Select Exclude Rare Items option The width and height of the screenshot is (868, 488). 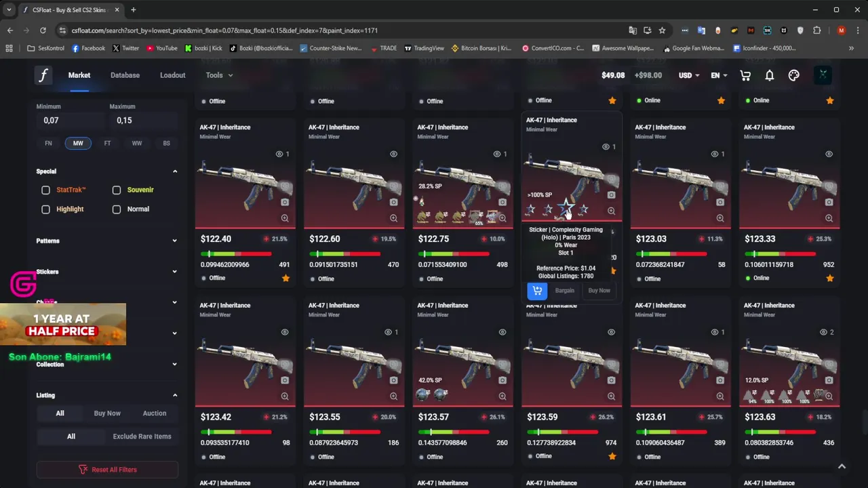click(x=142, y=436)
